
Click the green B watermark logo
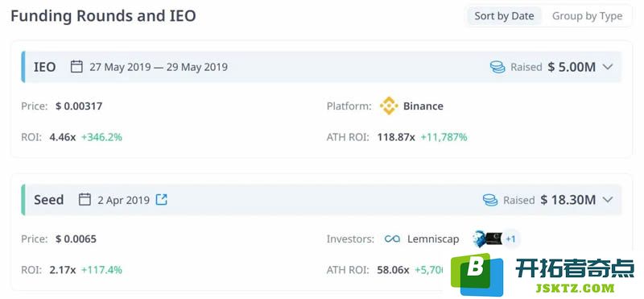tap(477, 272)
